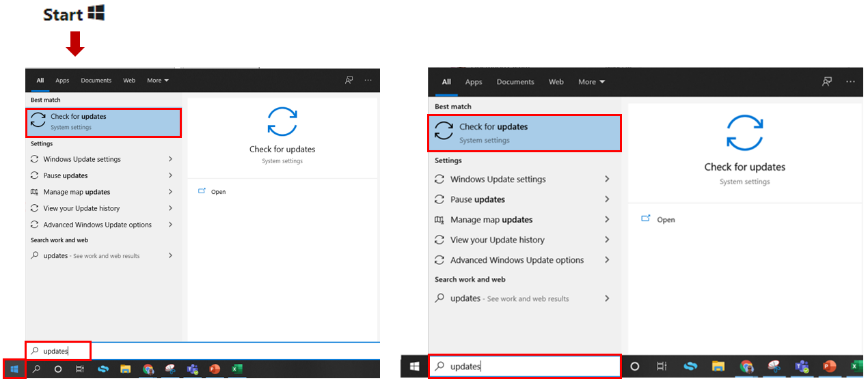The width and height of the screenshot is (868, 383).
Task: Open Snipping Tool in the left screenshot's taskbar
Action: tap(170, 369)
